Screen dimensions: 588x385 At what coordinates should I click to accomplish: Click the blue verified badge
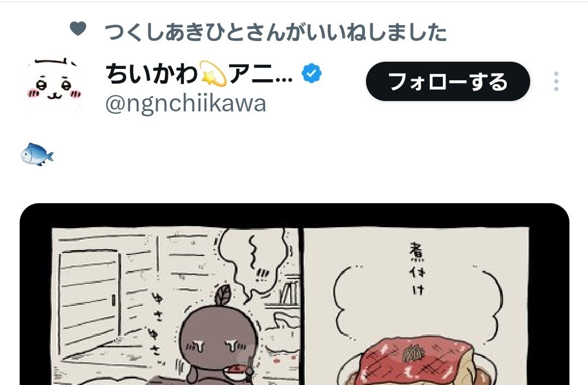tap(311, 73)
